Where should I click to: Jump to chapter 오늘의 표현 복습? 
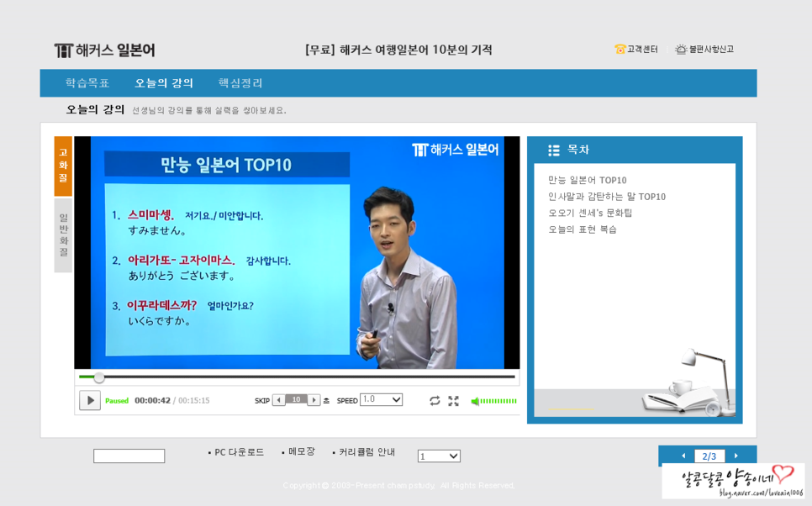point(583,229)
